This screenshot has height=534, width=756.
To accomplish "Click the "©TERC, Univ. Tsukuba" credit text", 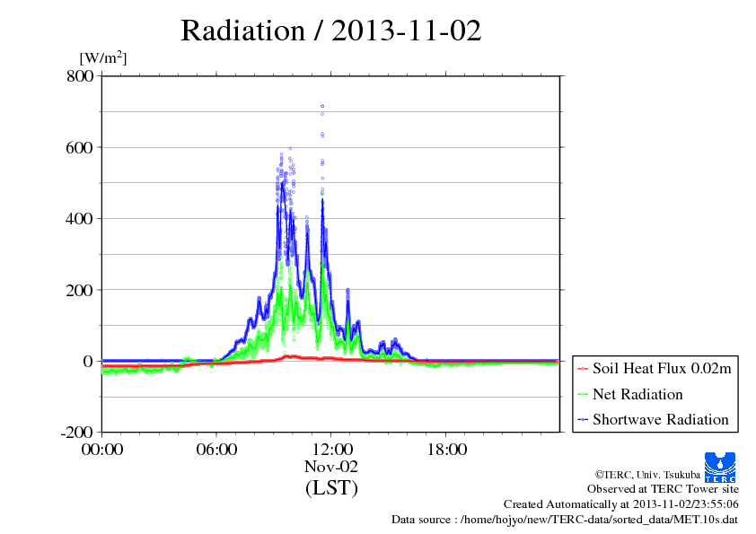I will (x=647, y=475).
